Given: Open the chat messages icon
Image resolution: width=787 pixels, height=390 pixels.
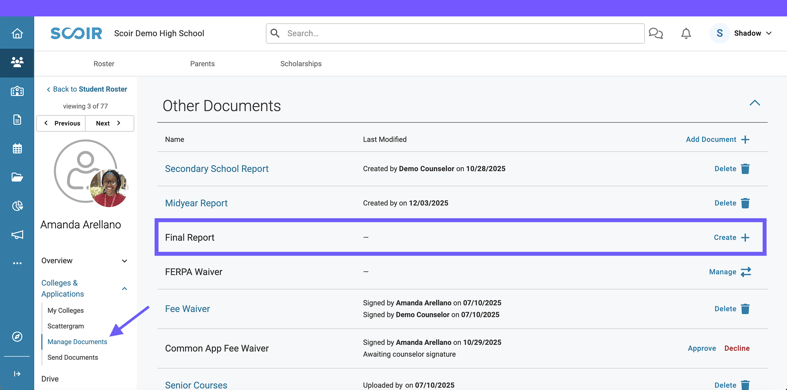Looking at the screenshot, I should click(x=655, y=34).
